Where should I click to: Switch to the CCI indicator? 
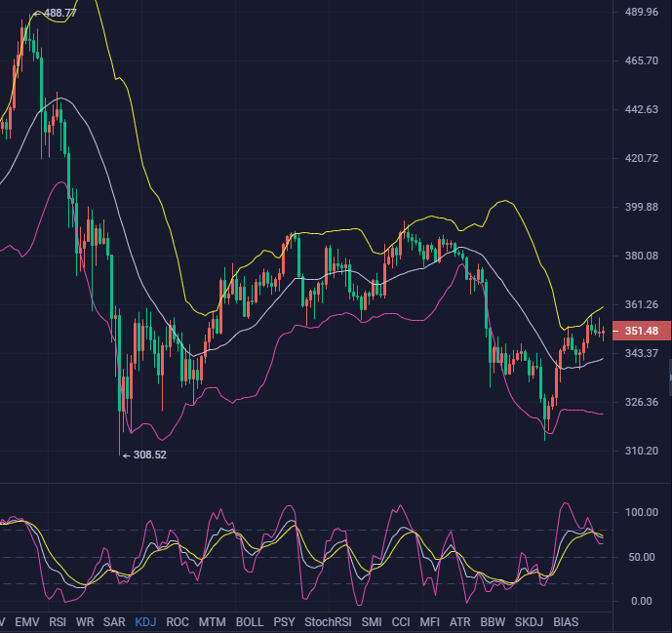(401, 622)
